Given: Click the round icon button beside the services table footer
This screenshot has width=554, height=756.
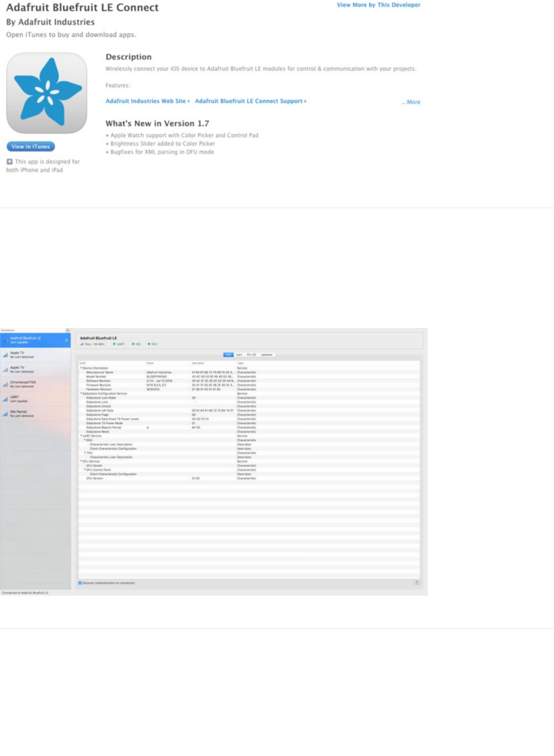Looking at the screenshot, I should [417, 583].
